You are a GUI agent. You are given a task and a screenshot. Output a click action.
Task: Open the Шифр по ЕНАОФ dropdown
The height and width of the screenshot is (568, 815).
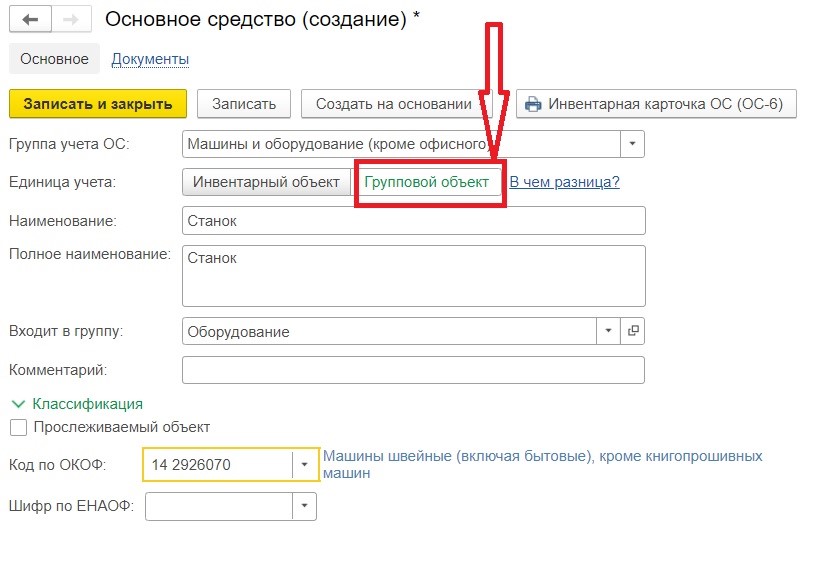point(304,506)
